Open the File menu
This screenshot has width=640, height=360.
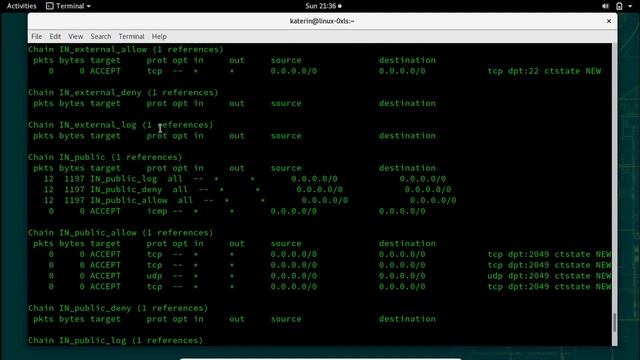click(37, 36)
